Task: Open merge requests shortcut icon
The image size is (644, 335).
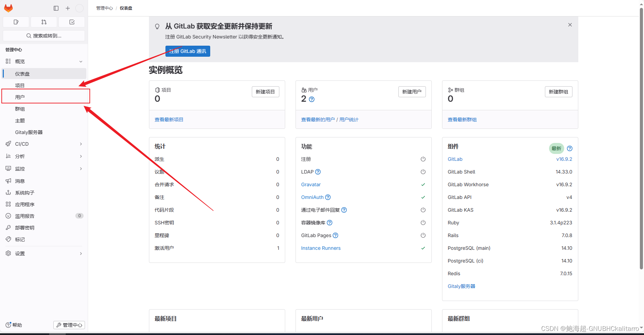Action: (44, 22)
